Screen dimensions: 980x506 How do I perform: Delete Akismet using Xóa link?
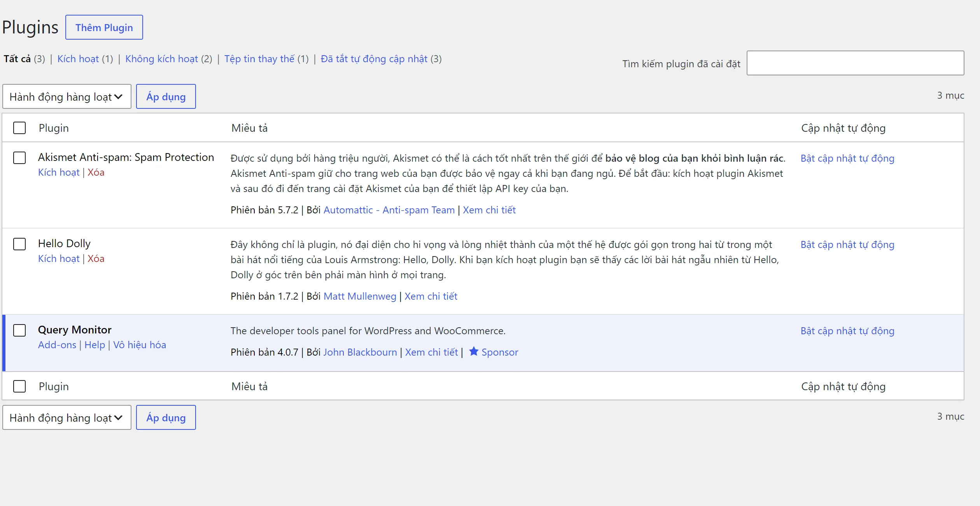click(96, 172)
